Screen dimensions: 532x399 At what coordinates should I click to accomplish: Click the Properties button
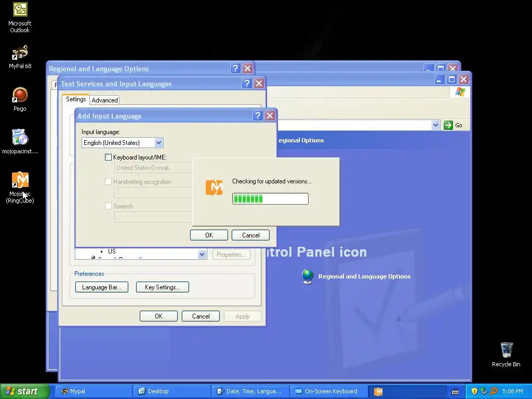pos(231,255)
